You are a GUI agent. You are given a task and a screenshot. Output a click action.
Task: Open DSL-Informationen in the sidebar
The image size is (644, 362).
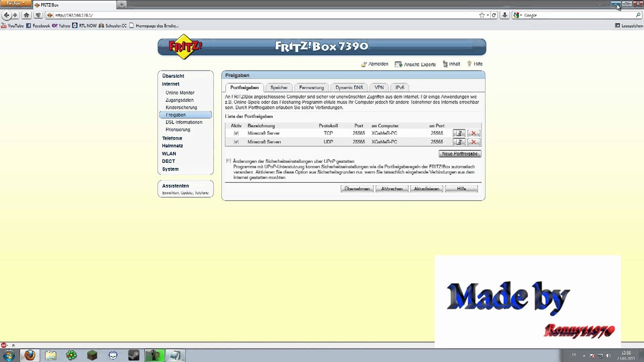(184, 122)
